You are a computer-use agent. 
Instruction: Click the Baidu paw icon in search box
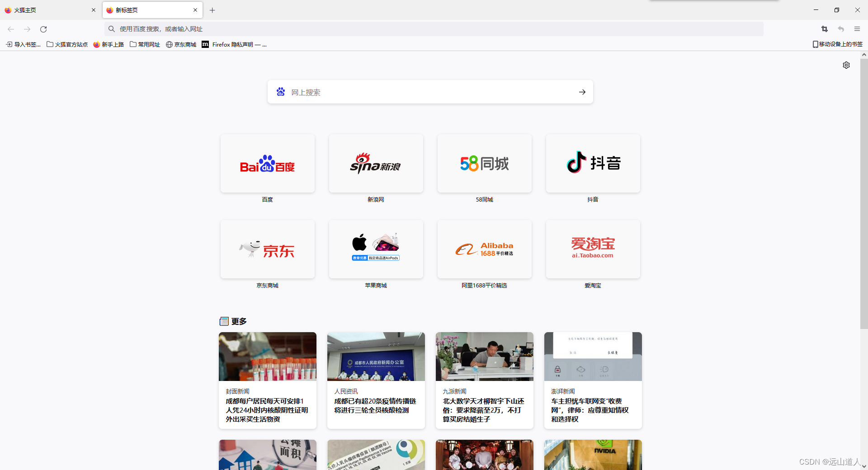281,92
